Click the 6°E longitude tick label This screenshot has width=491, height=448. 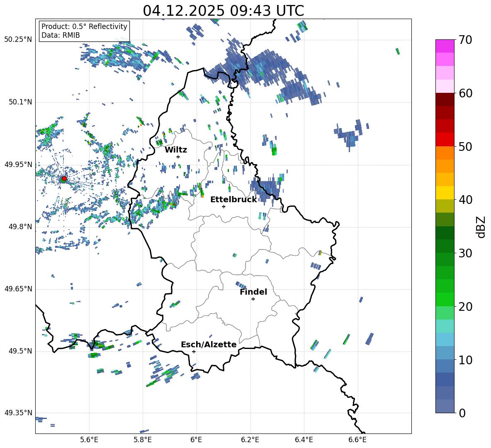pos(196,440)
